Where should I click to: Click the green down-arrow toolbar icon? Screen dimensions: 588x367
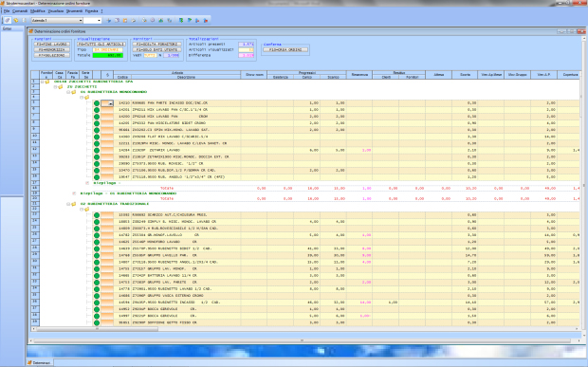tap(181, 20)
